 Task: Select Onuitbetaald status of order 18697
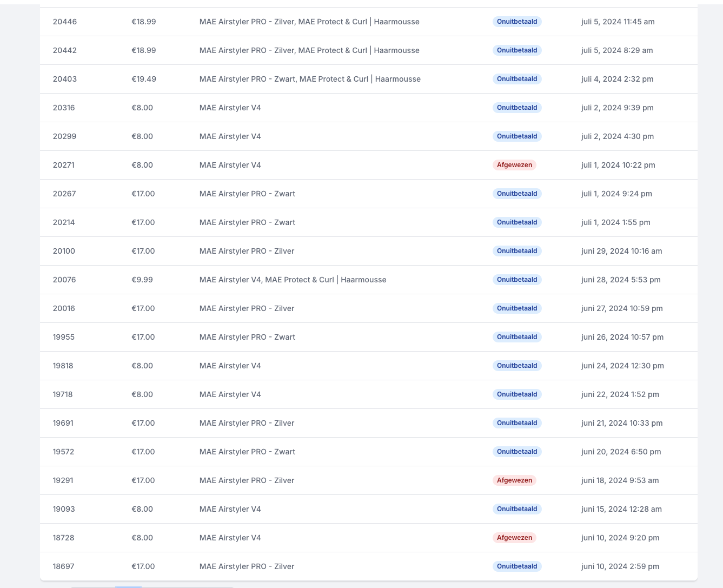(x=517, y=566)
